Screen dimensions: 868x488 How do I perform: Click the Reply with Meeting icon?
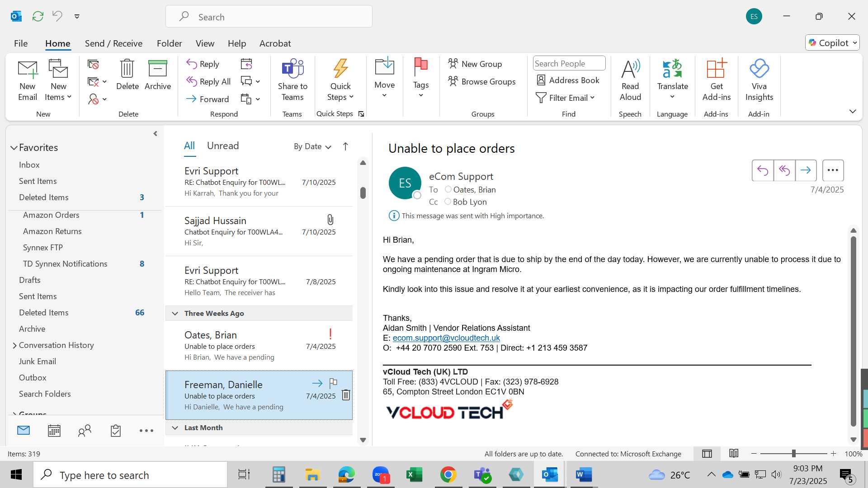click(246, 64)
